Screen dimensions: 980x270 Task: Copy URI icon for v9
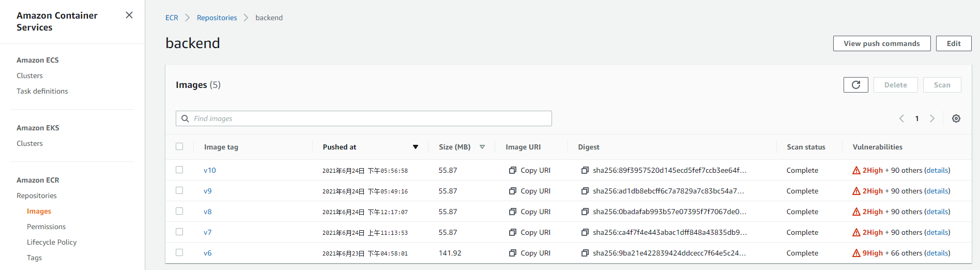[x=512, y=191]
